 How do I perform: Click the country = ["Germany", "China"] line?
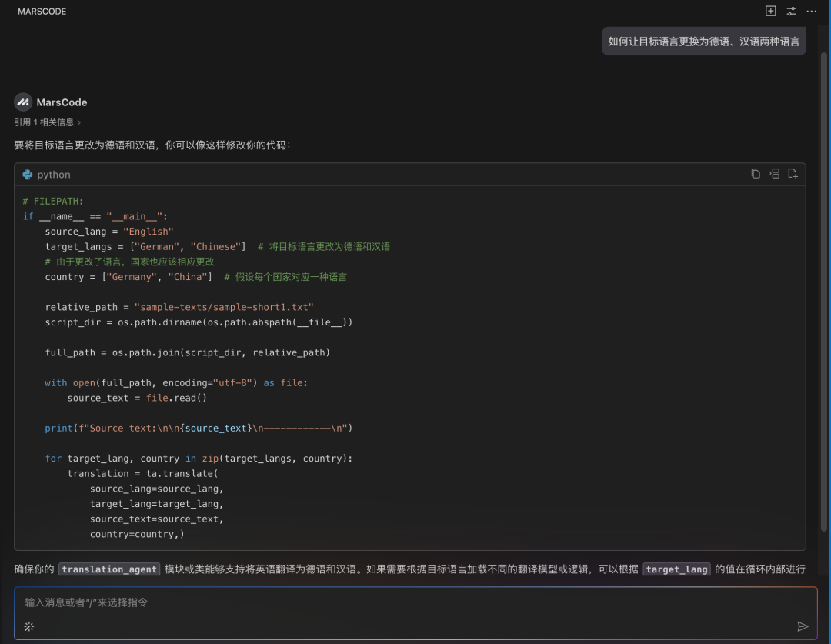coord(195,277)
